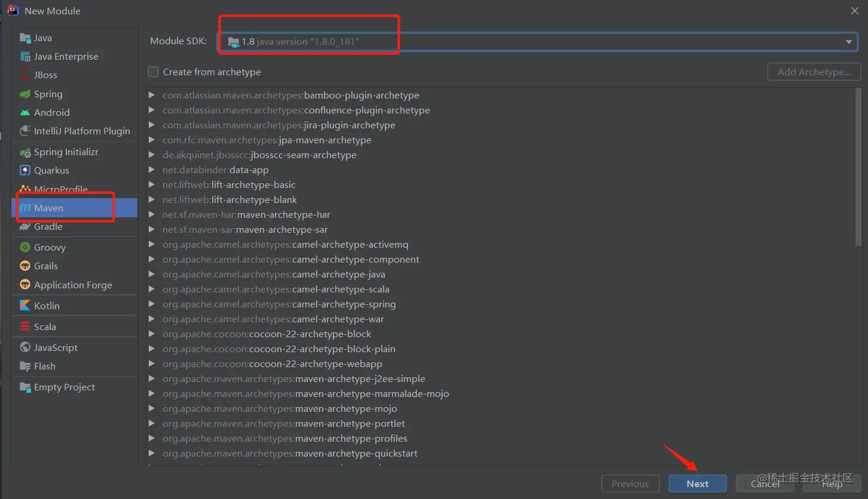The width and height of the screenshot is (868, 499).
Task: Click the Flash folder icon
Action: click(25, 366)
